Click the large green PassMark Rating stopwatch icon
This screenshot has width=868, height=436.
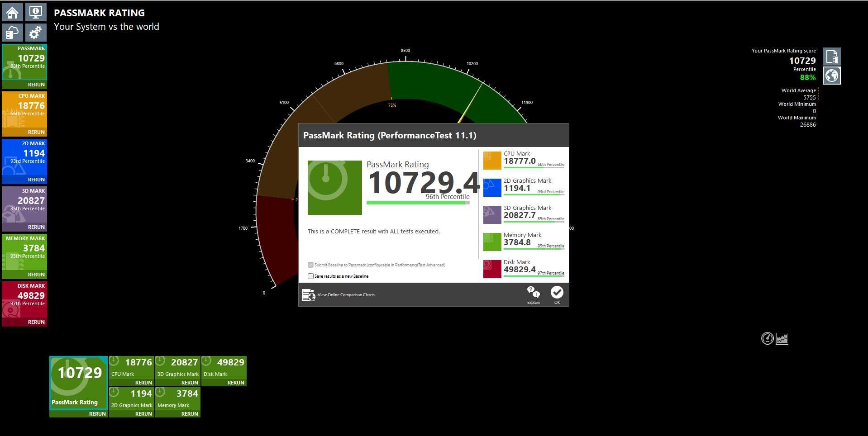click(335, 188)
